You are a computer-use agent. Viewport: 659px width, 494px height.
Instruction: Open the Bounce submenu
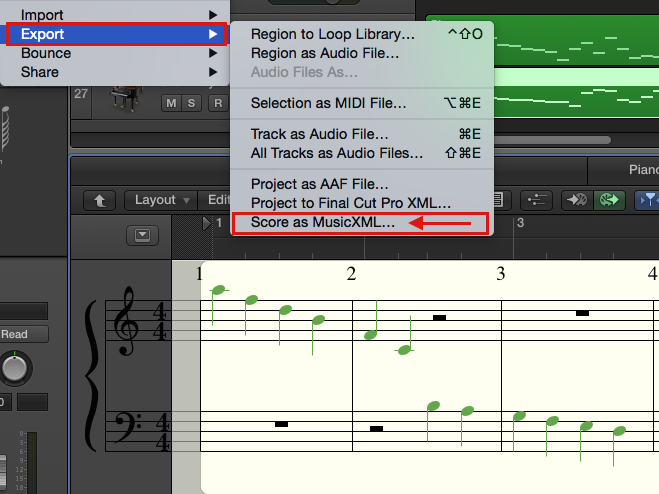[x=114, y=53]
